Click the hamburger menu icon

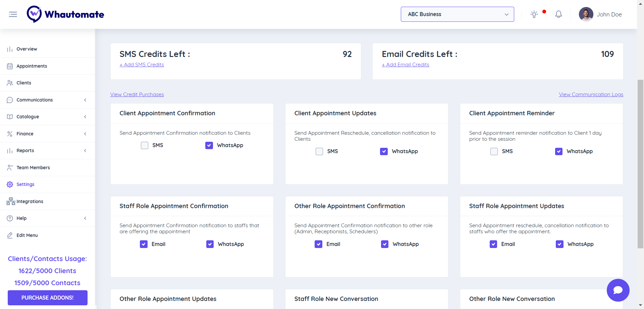tap(13, 14)
